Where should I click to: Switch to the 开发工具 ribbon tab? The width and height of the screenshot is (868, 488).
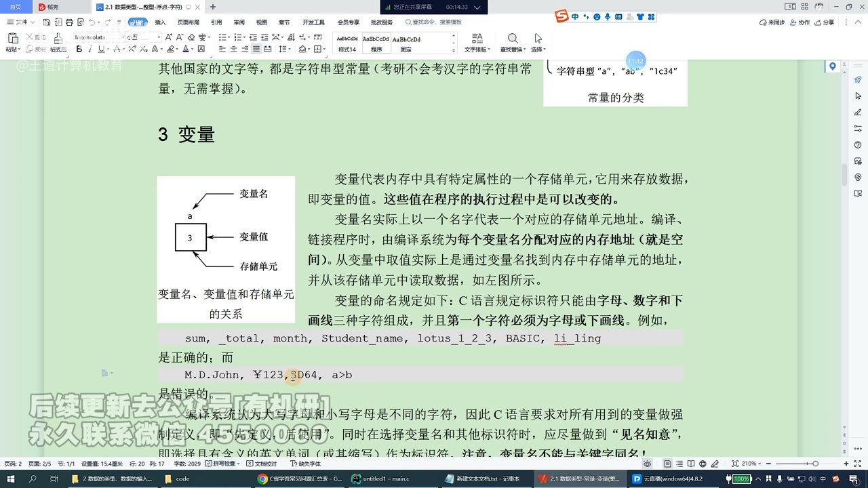(x=313, y=22)
